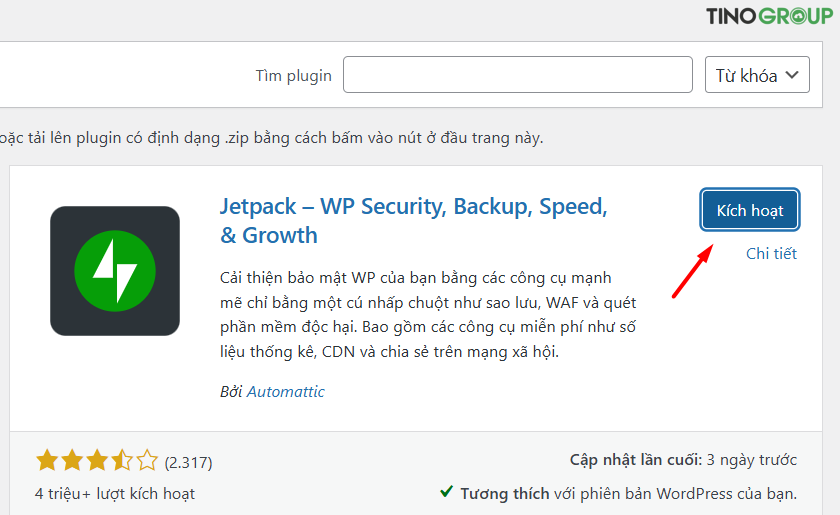Focus the Tìm plugin search field
The width and height of the screenshot is (840, 515).
tap(518, 74)
